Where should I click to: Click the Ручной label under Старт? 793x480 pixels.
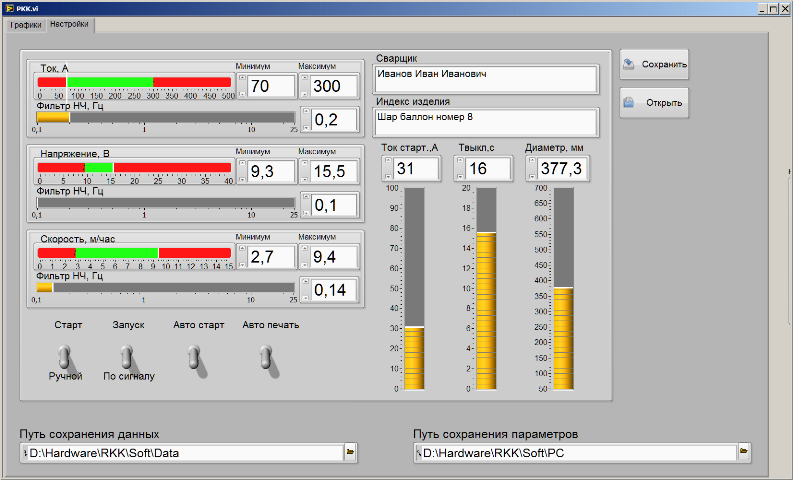pos(65,376)
